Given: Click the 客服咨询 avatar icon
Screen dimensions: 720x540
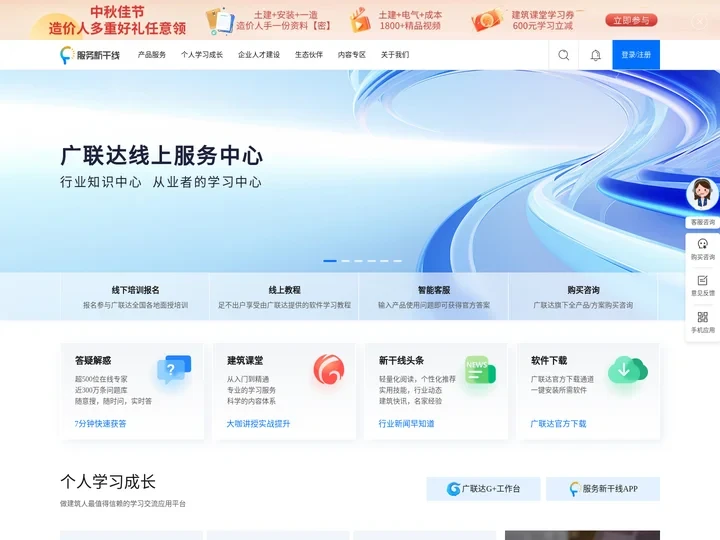Looking at the screenshot, I should click(702, 194).
